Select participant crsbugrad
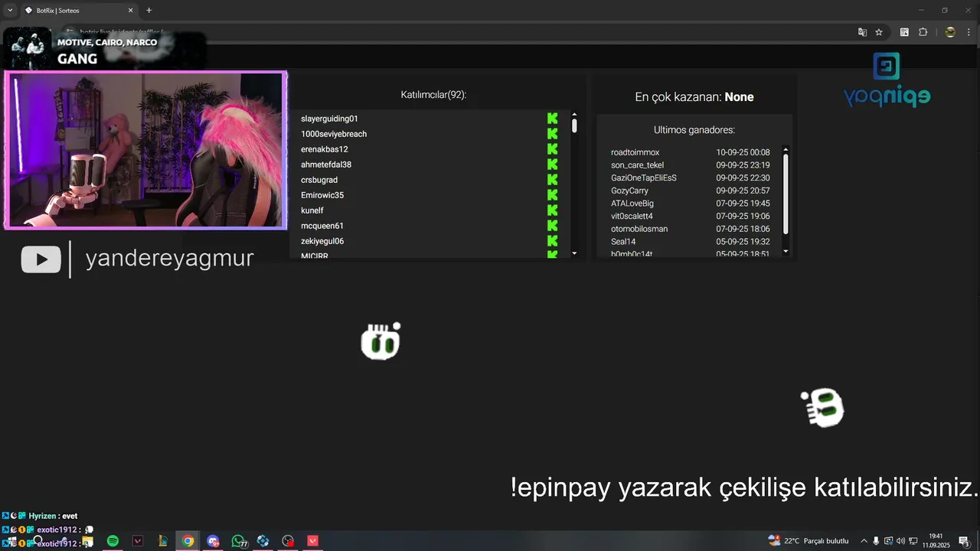This screenshot has height=551, width=980. coord(319,180)
